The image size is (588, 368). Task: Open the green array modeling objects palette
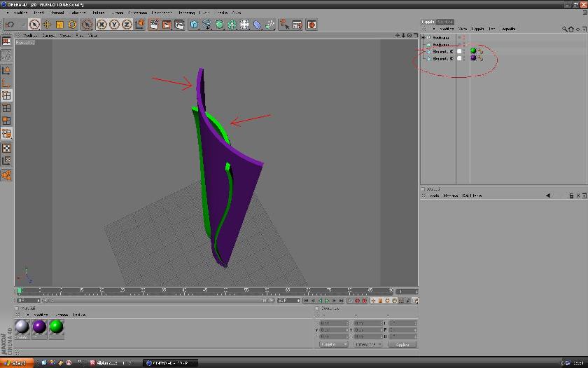coord(232,25)
